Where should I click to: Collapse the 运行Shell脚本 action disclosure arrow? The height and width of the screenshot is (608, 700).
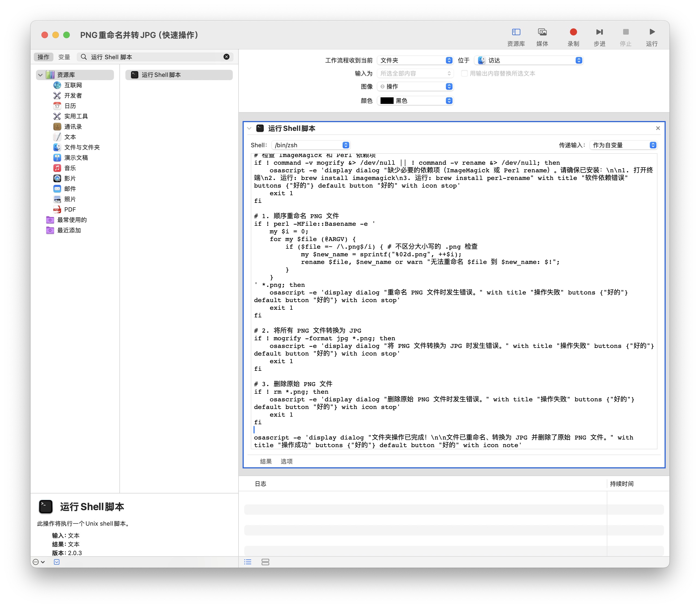(249, 128)
